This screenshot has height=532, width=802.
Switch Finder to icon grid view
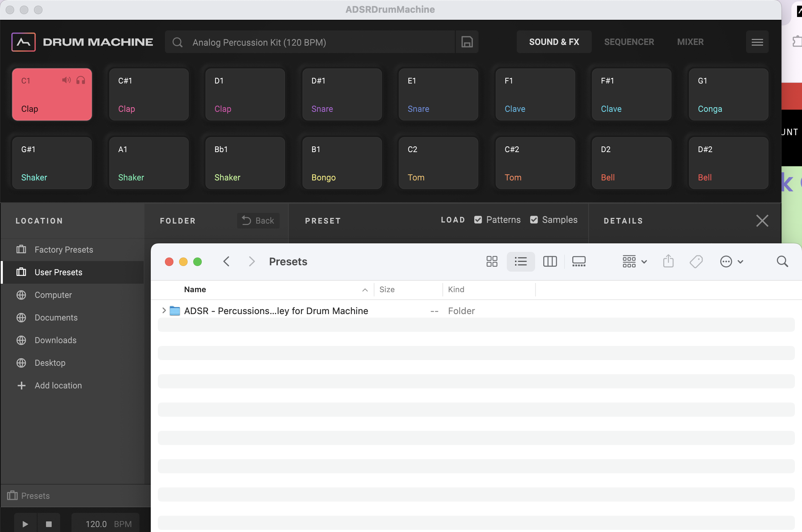[492, 262]
